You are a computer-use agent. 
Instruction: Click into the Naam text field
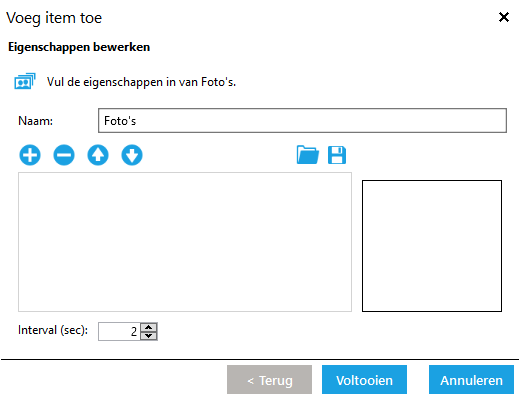[x=302, y=120]
